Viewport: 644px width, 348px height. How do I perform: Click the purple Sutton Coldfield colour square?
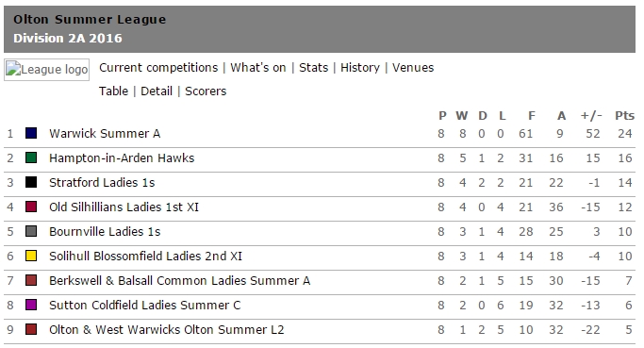point(31,305)
